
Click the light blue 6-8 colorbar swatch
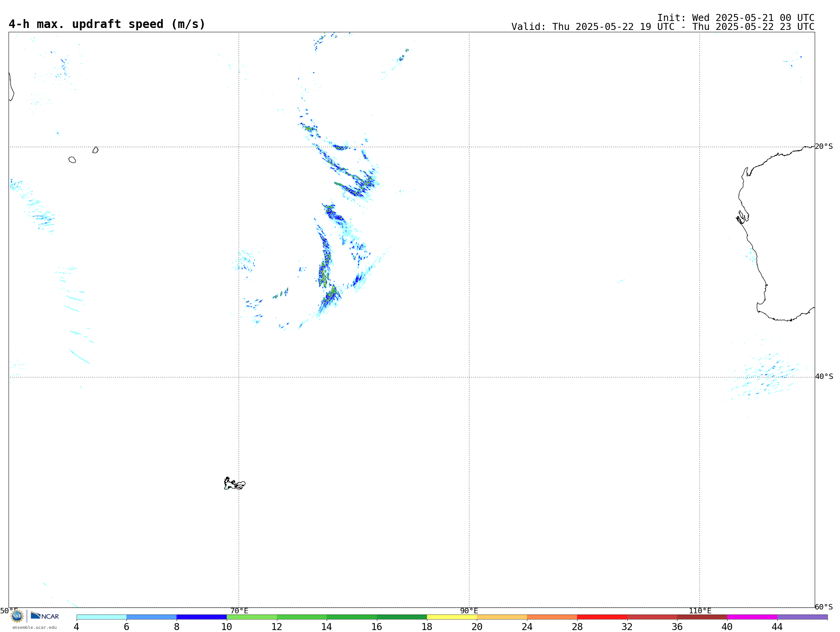[152, 617]
